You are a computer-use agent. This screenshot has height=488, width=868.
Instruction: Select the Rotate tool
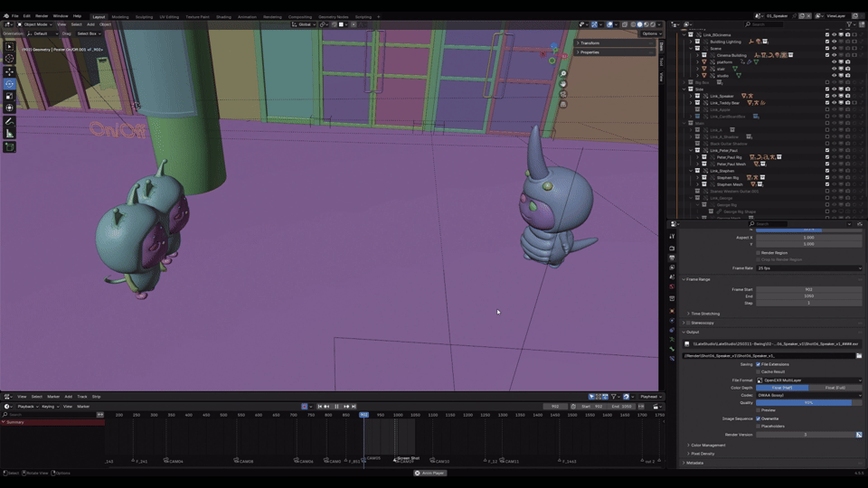tap(9, 84)
